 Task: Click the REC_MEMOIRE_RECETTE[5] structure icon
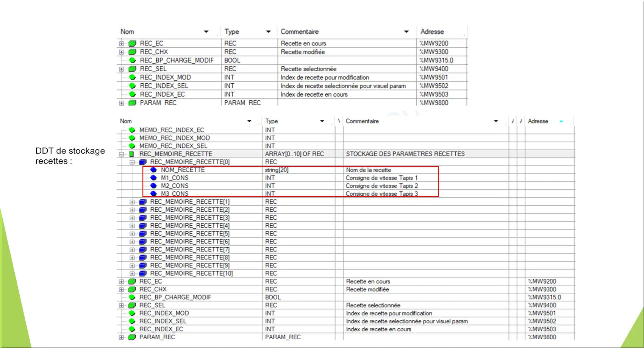(143, 234)
